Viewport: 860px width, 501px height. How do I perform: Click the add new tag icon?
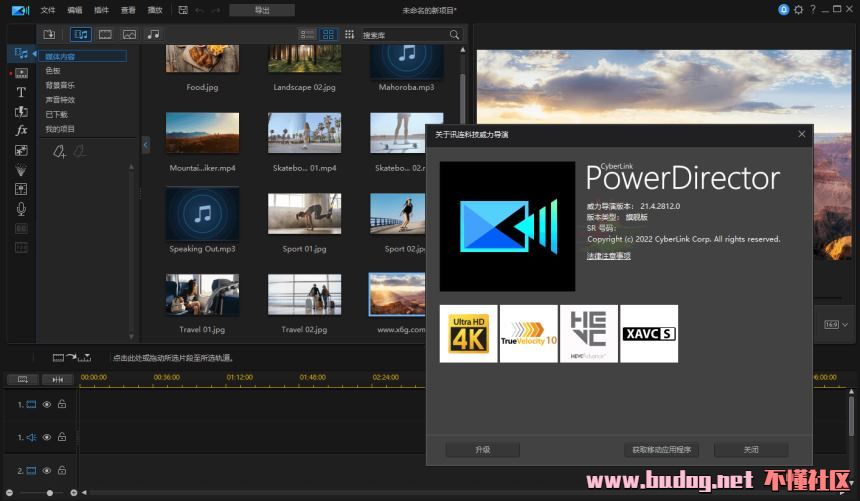[x=59, y=152]
